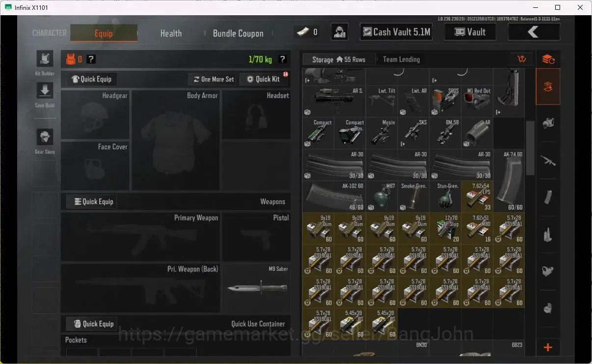Click Quick Equip beside the Weapons label
Image resolution: width=592 pixels, height=364 pixels.
tap(92, 202)
